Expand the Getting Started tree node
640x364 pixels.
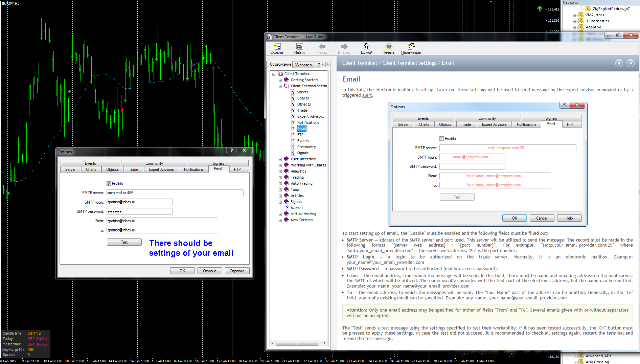[x=280, y=80]
